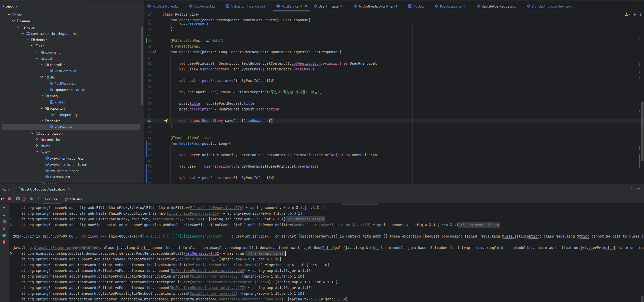Viewport: 644px width, 302px height.
Task: Toggle soft-wrap in console
Action: pyautogui.click(x=4, y=222)
